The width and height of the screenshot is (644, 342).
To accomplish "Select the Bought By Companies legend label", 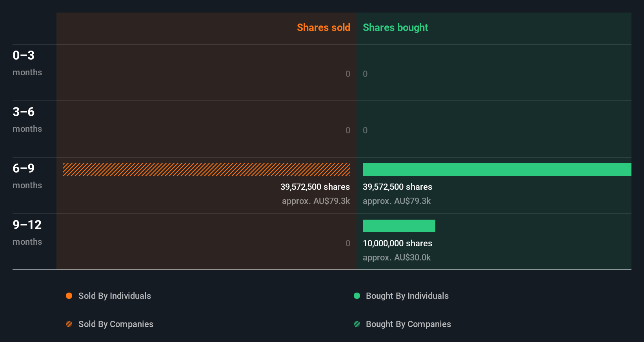I will [408, 324].
